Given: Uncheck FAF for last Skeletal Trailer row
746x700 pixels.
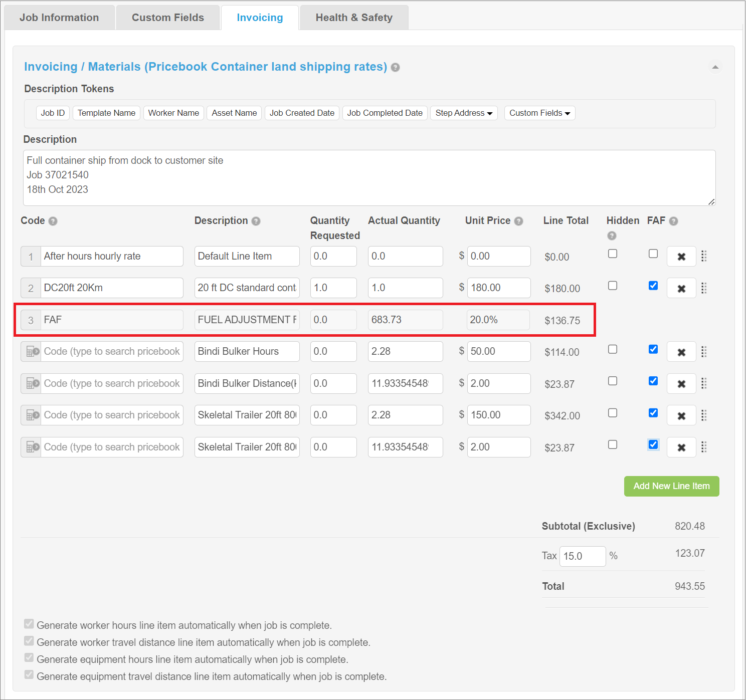Looking at the screenshot, I should pos(653,444).
